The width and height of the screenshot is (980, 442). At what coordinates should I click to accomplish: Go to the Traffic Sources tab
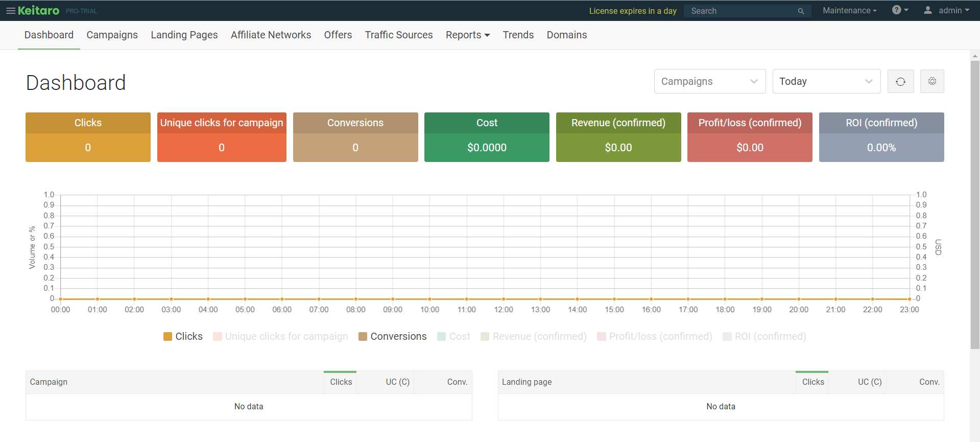click(398, 35)
